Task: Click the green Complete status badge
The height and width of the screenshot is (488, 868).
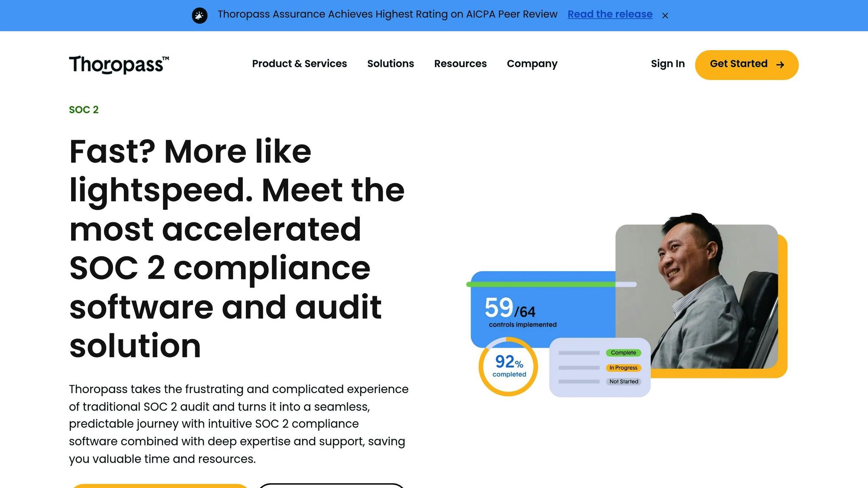Action: pos(623,353)
